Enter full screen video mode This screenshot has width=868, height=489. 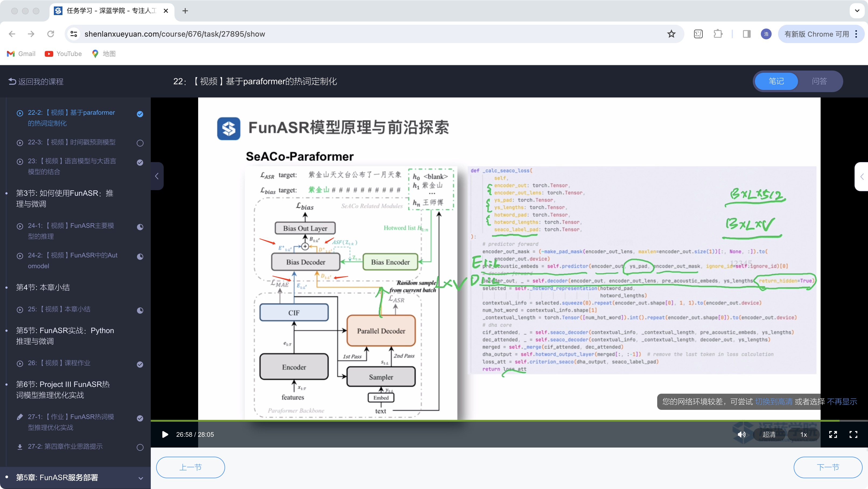853,434
